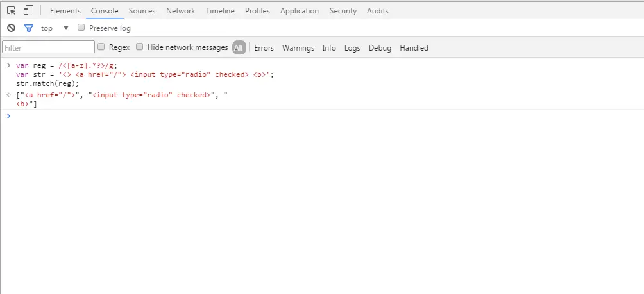The height and width of the screenshot is (294, 644).
Task: Filter console by Errors
Action: 264,48
